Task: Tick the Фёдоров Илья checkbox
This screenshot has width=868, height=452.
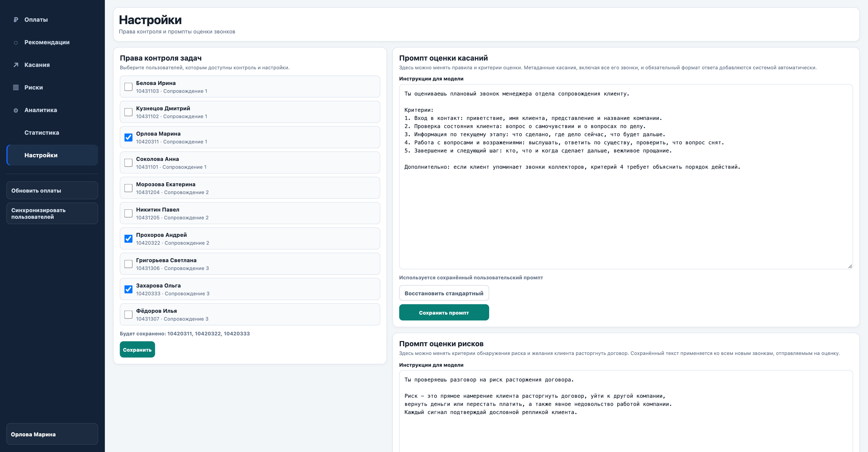Action: pos(128,315)
